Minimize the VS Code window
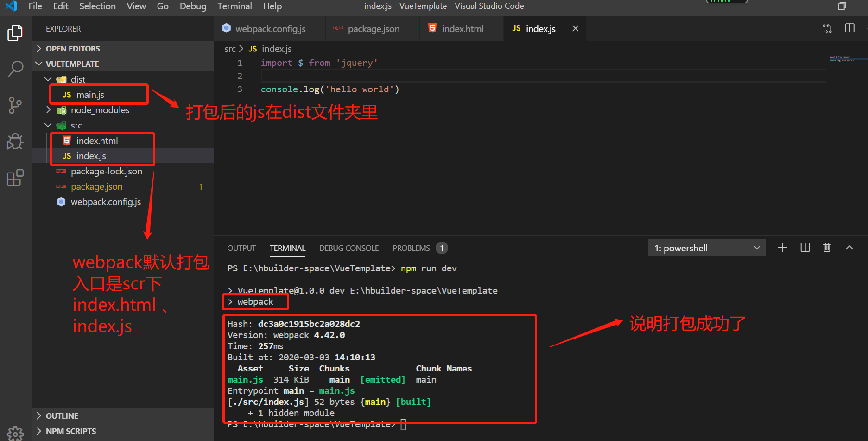The height and width of the screenshot is (441, 868). (x=810, y=6)
